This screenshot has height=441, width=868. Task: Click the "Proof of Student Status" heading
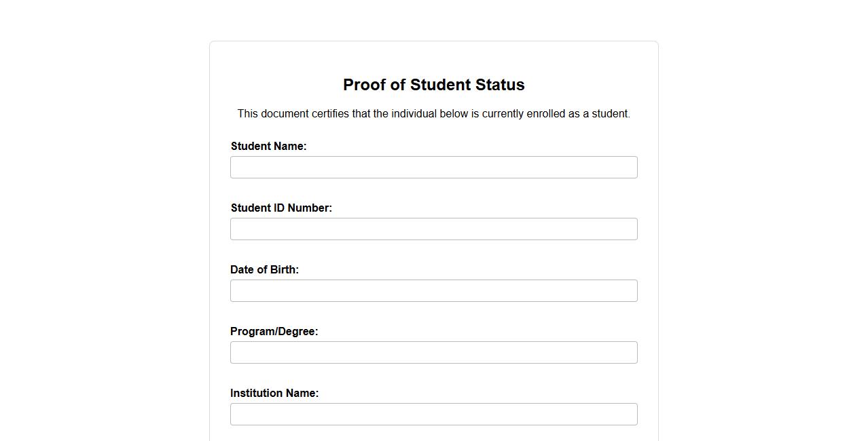(x=433, y=85)
